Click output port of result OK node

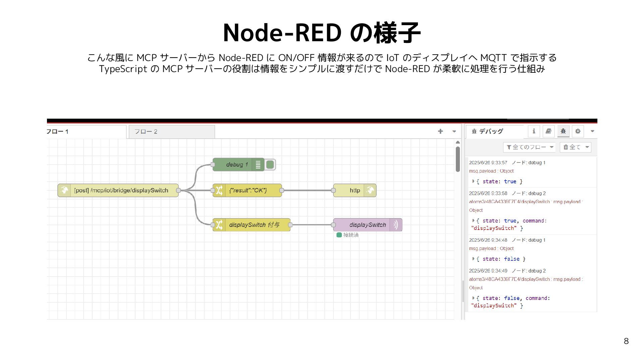click(x=282, y=190)
